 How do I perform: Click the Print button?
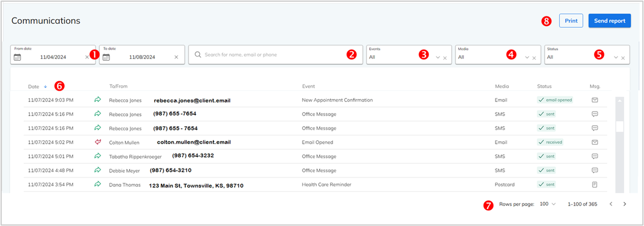571,21
